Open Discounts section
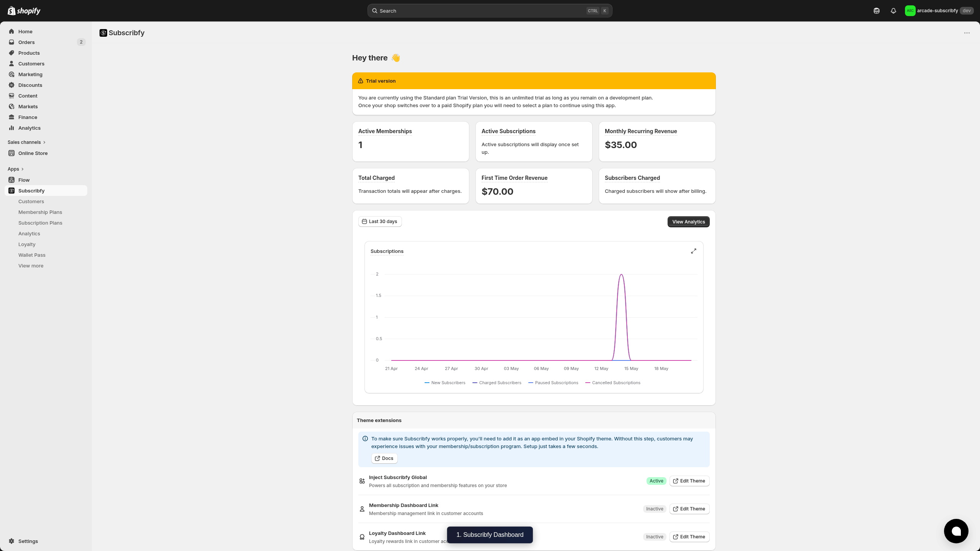980x551 pixels. [x=46, y=85]
